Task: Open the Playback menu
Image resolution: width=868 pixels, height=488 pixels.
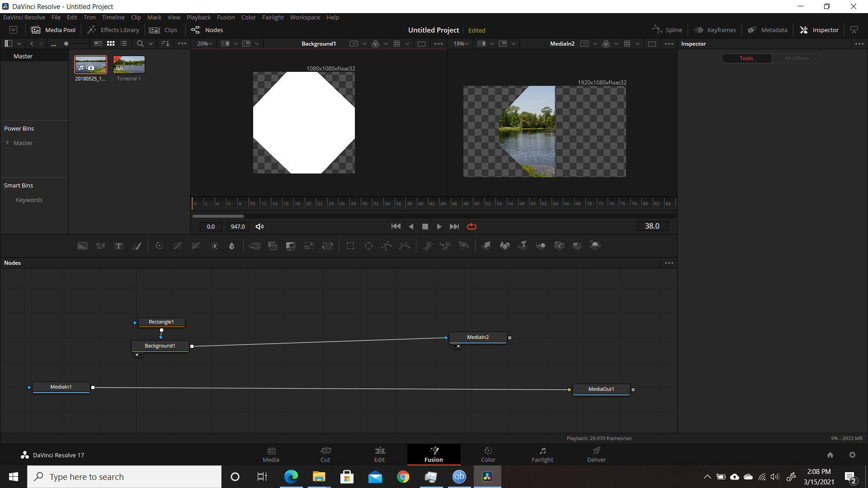Action: 198,17
